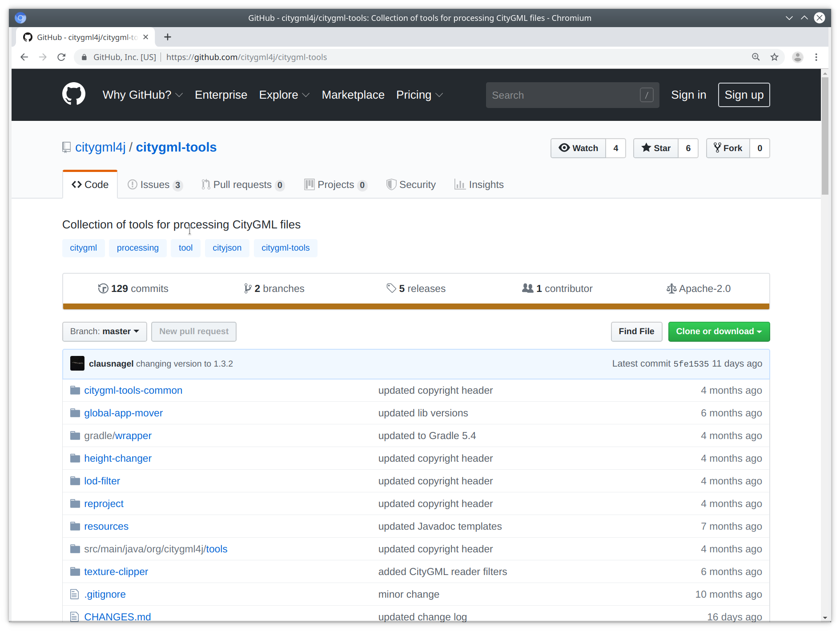Open the Enterprise navigation link

(x=221, y=95)
